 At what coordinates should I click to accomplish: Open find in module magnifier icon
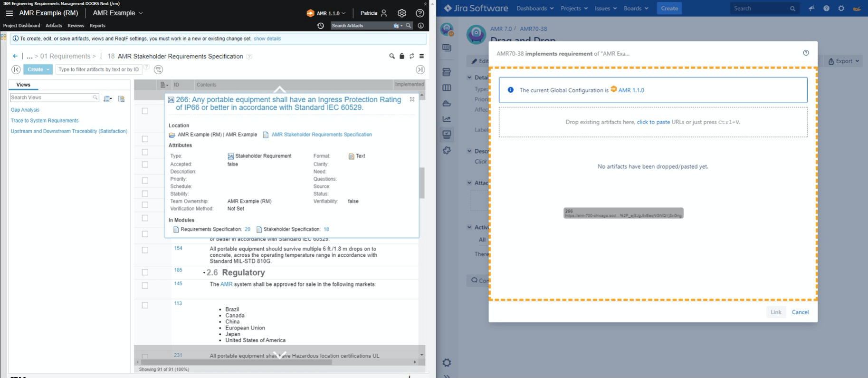point(392,56)
